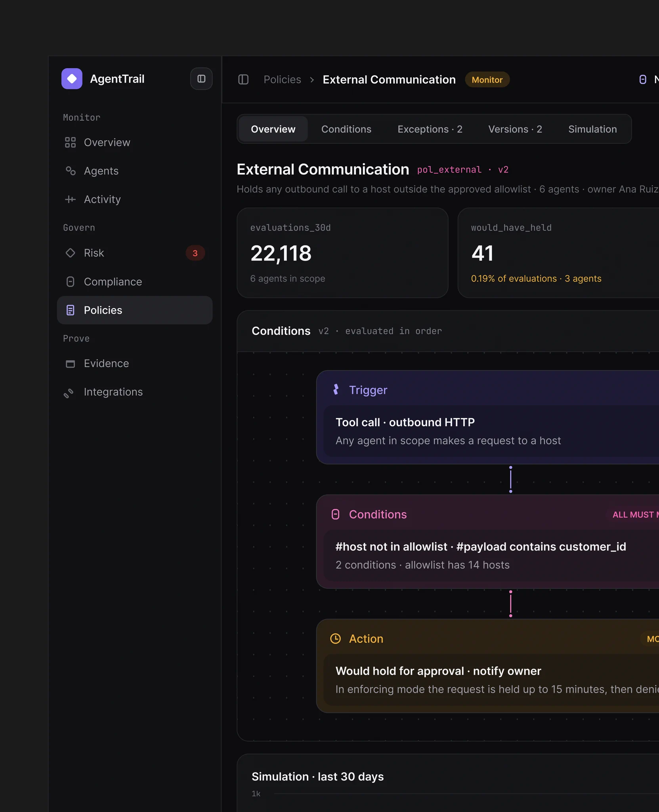Click the breadcrumb chevron separator after Policies
This screenshot has width=659, height=812.
[312, 80]
